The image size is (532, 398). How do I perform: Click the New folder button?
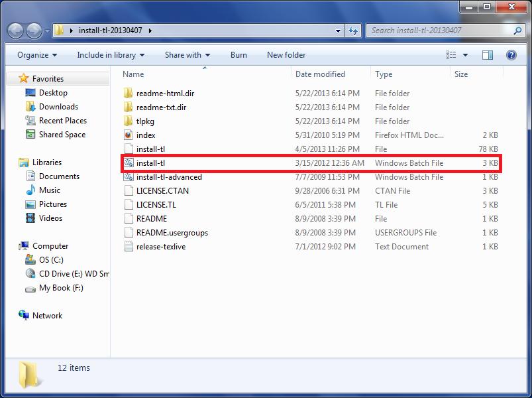(x=286, y=55)
